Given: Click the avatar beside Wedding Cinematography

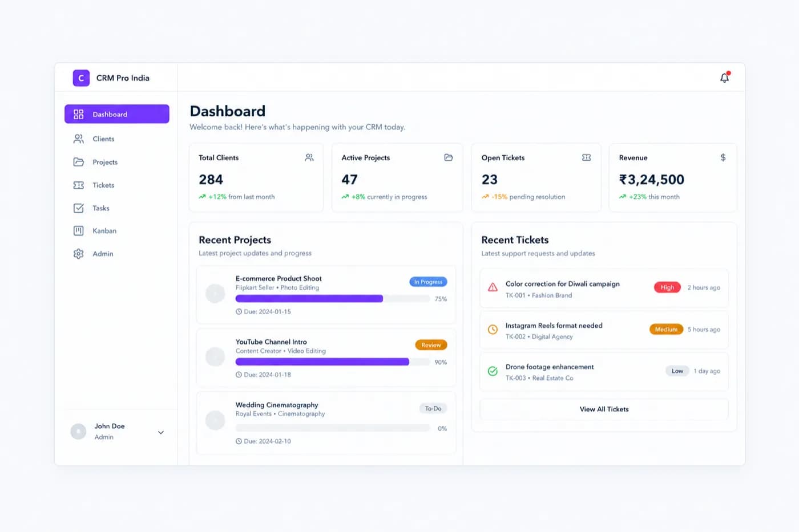Looking at the screenshot, I should tap(215, 420).
